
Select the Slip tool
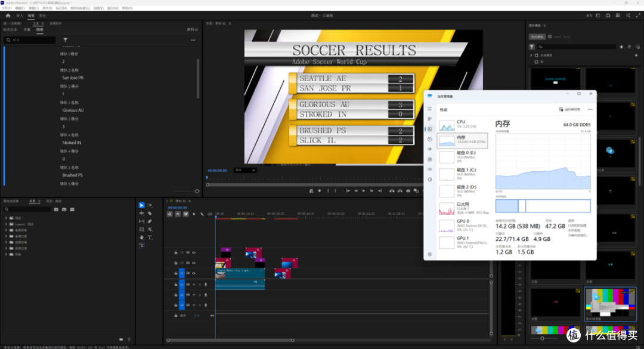(x=142, y=221)
